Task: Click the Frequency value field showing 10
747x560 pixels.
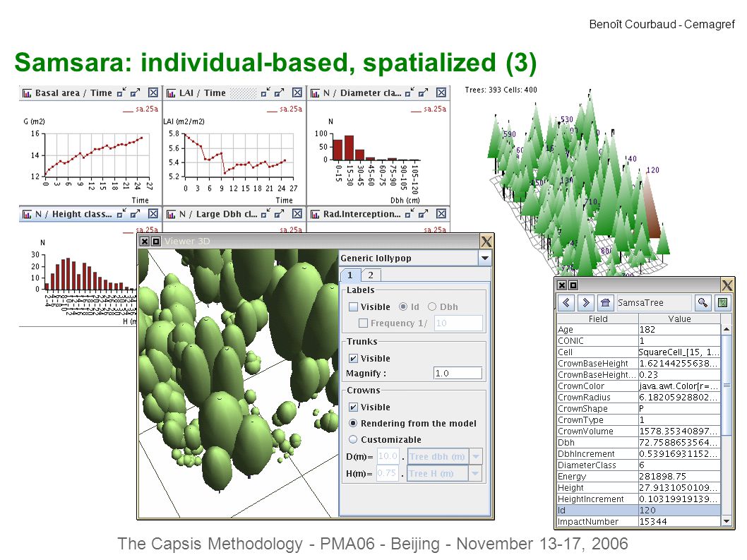Action: [458, 323]
